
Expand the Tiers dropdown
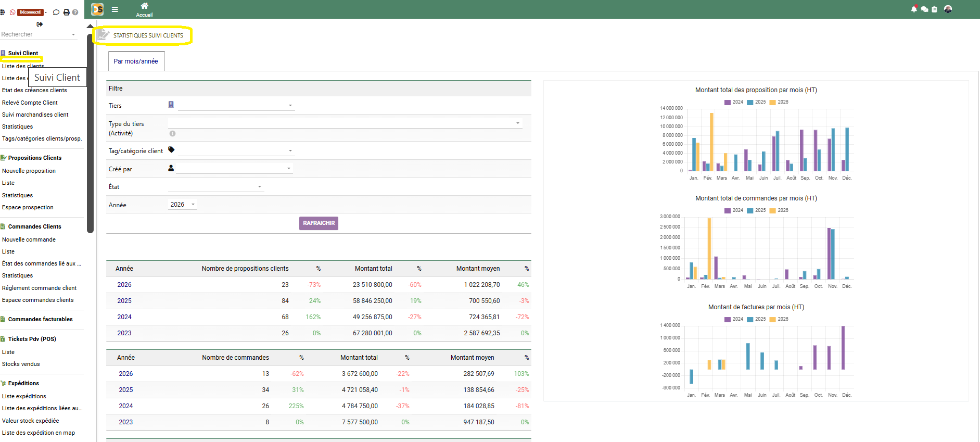point(236,105)
